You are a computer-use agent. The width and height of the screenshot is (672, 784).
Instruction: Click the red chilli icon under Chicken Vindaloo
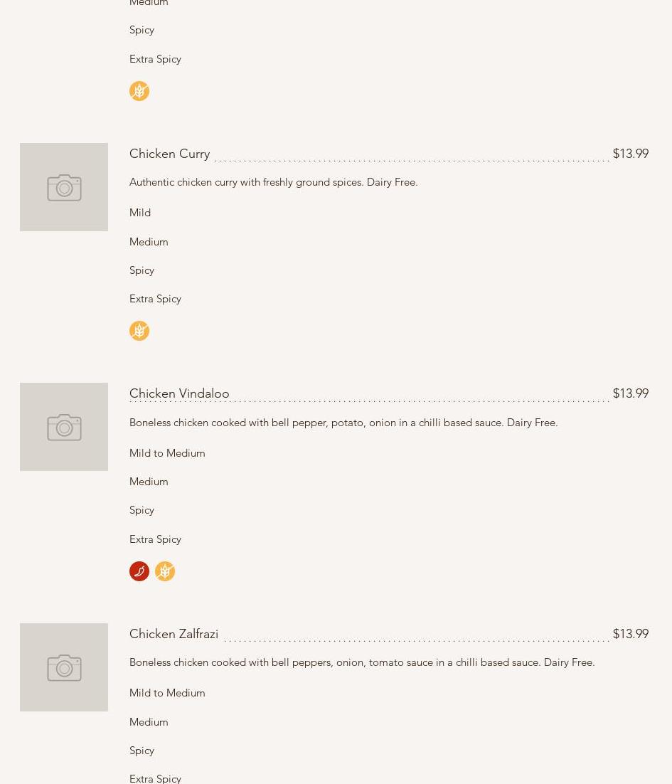click(139, 571)
